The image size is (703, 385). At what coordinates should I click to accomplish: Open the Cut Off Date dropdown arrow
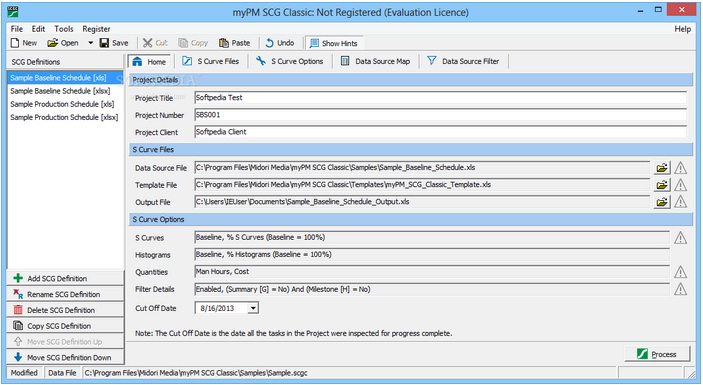[x=253, y=308]
